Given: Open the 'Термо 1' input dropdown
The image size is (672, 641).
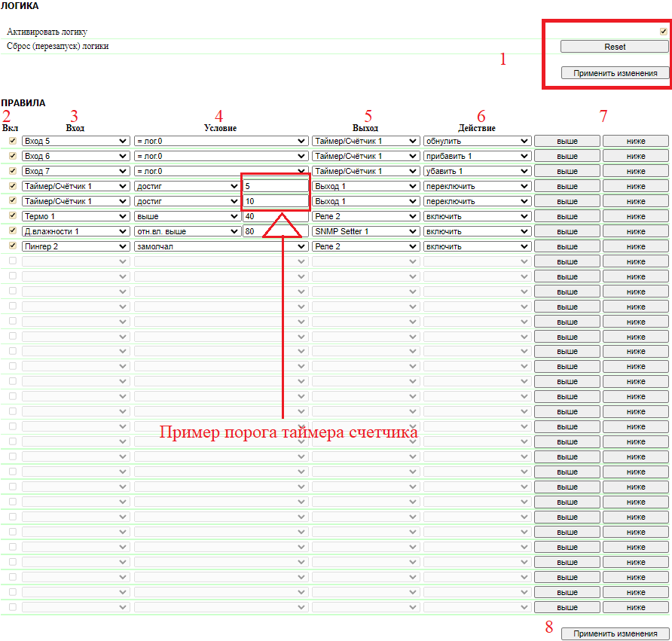Looking at the screenshot, I should (x=75, y=216).
